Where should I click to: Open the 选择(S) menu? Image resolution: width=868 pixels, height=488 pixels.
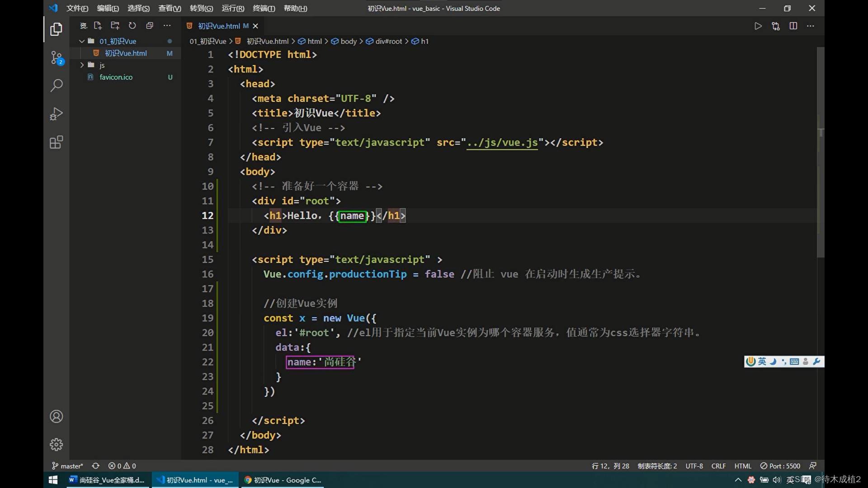pos(139,8)
